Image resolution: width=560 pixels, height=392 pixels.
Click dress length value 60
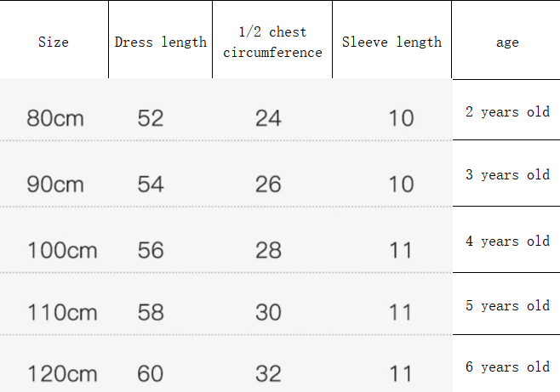coord(151,373)
